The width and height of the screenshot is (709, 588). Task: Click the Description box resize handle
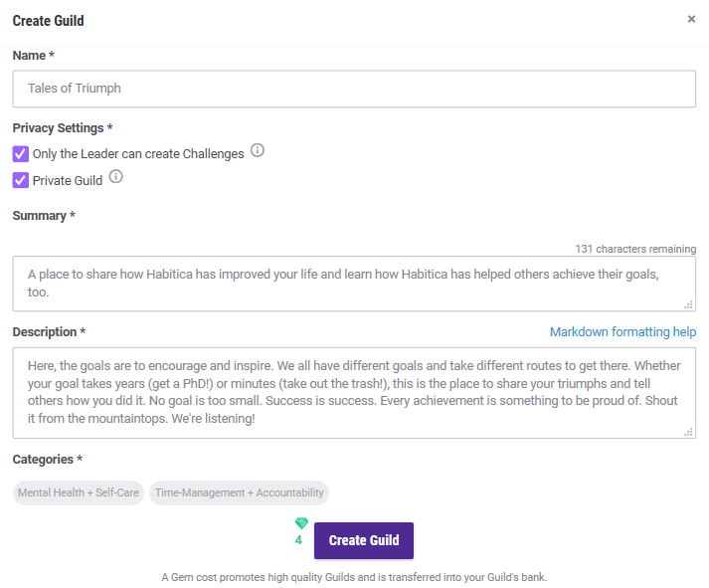click(688, 432)
